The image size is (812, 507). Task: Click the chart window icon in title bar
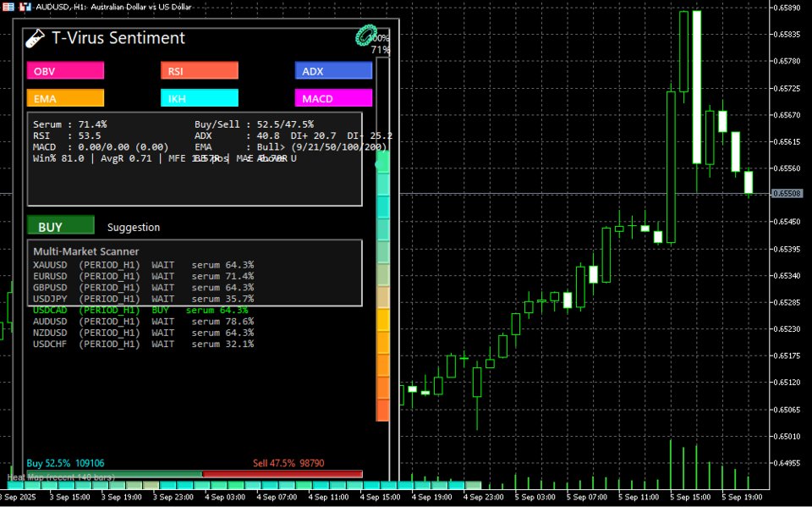coord(25,7)
